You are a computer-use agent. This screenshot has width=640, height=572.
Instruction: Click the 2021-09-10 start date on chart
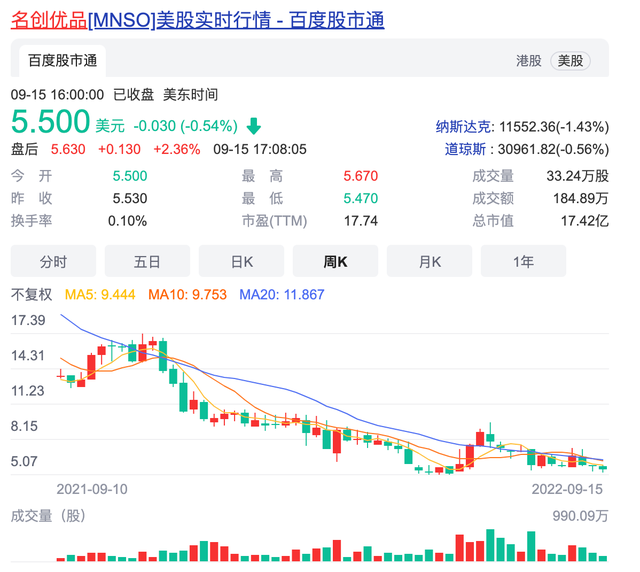tap(92, 490)
